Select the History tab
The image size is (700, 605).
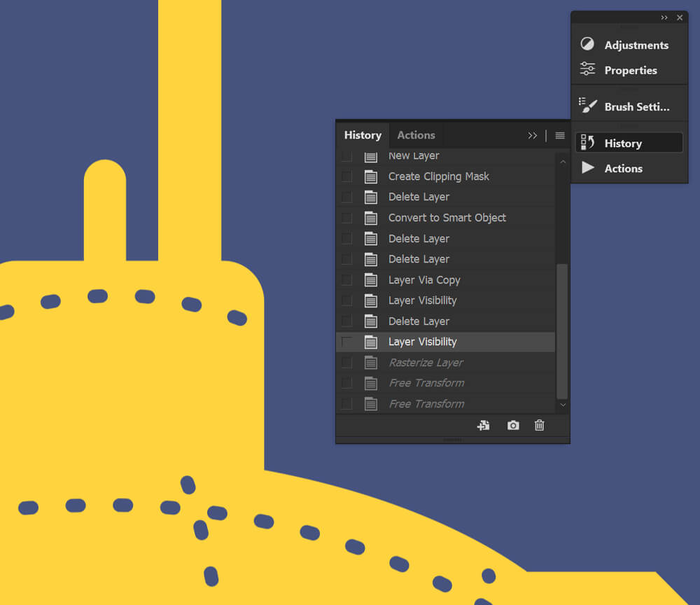click(x=362, y=135)
